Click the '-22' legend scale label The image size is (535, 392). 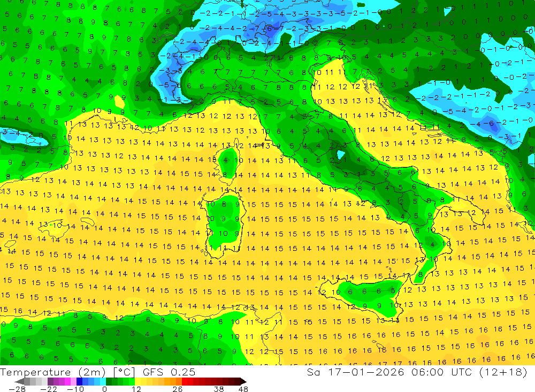coord(49,389)
